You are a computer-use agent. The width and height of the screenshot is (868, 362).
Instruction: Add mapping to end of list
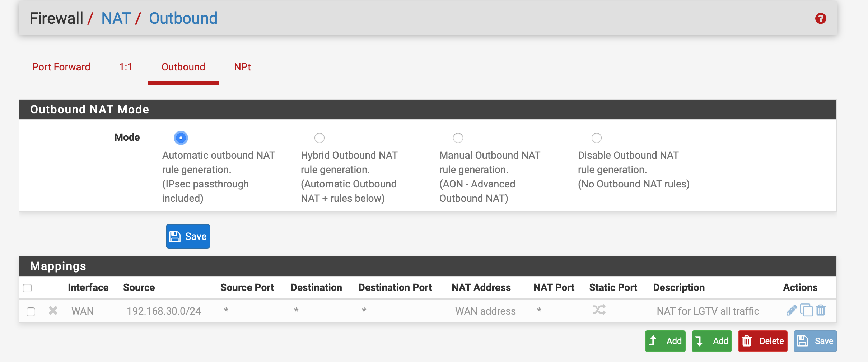point(711,341)
